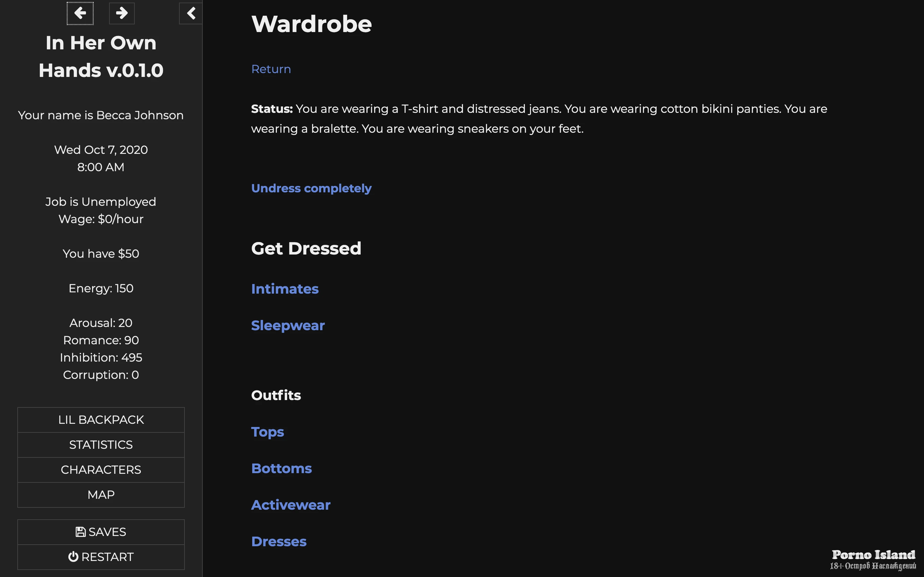
Task: Open the Bottoms outfit category
Action: tap(281, 469)
